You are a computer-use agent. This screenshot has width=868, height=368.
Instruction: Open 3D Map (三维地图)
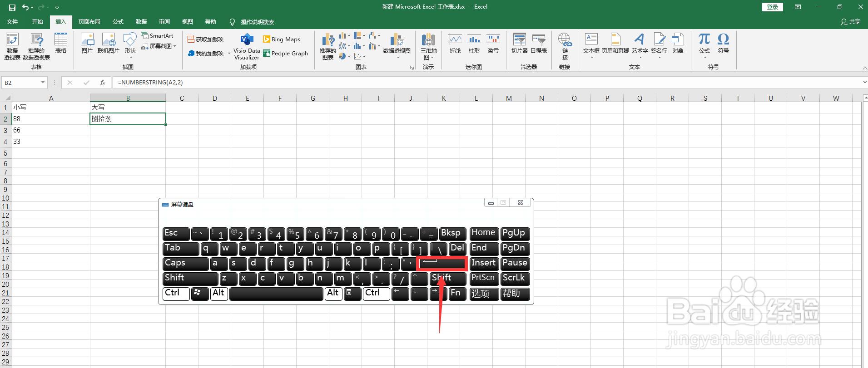point(428,46)
